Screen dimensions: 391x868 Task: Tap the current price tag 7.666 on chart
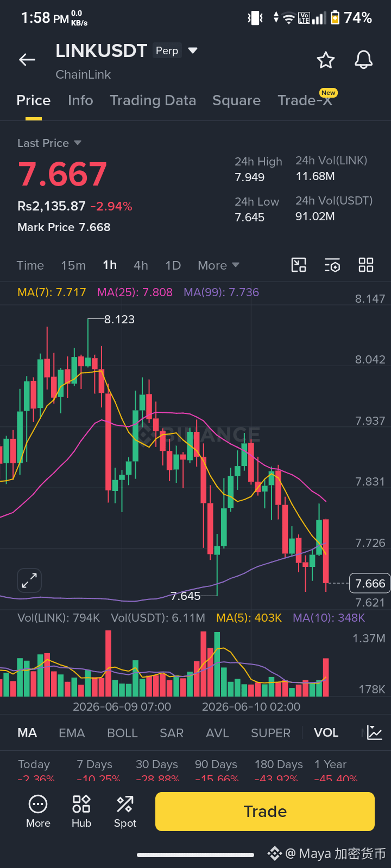(370, 583)
